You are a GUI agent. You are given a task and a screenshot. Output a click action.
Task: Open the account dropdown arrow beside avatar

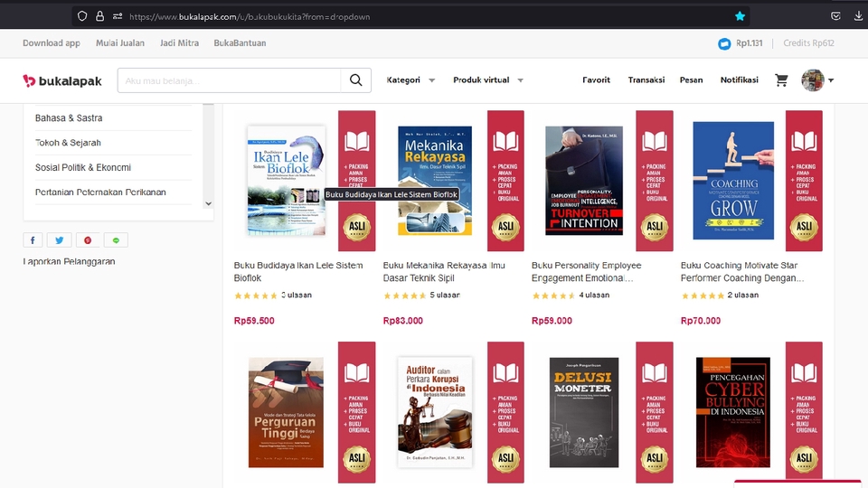[x=831, y=80]
